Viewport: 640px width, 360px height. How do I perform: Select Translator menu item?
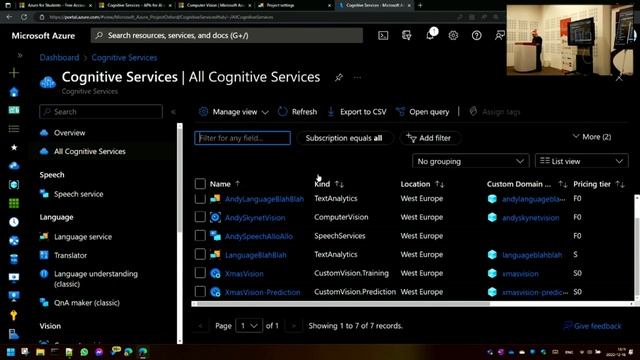coord(70,256)
